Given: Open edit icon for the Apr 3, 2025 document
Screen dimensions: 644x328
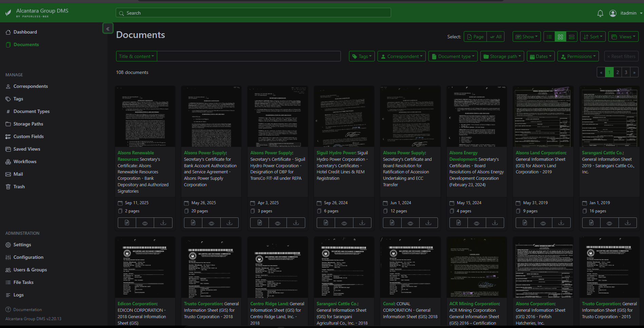Looking at the screenshot, I should coord(259,223).
